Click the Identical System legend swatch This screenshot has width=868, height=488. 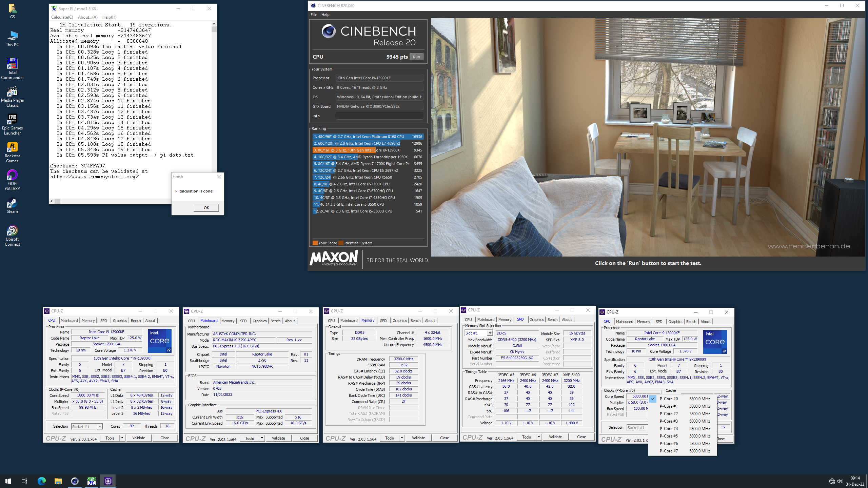(x=341, y=243)
